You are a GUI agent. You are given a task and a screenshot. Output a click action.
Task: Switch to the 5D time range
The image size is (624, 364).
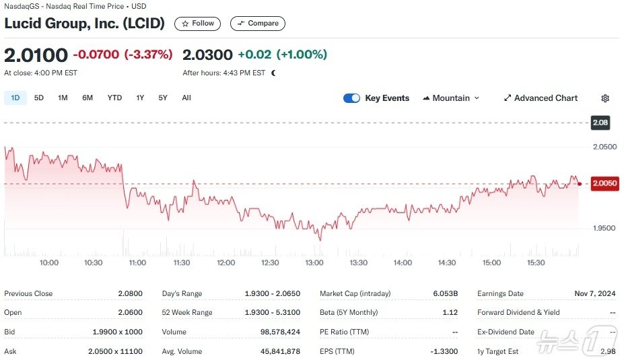click(39, 98)
